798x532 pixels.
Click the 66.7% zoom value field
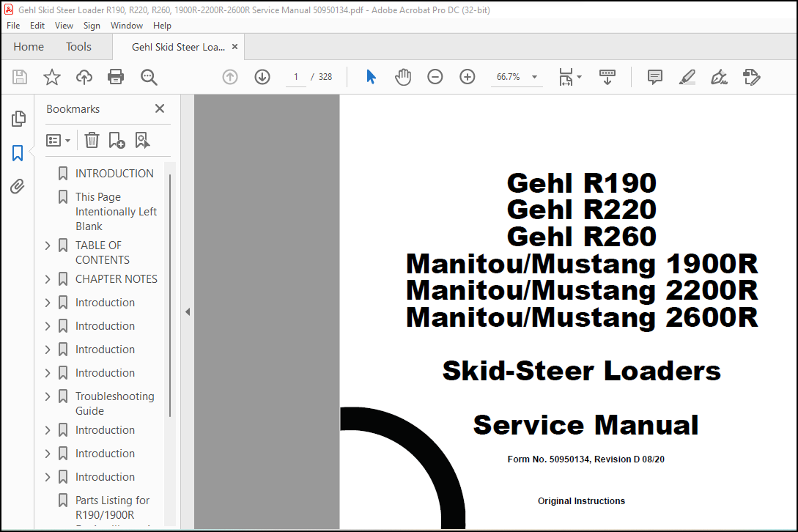(x=509, y=77)
